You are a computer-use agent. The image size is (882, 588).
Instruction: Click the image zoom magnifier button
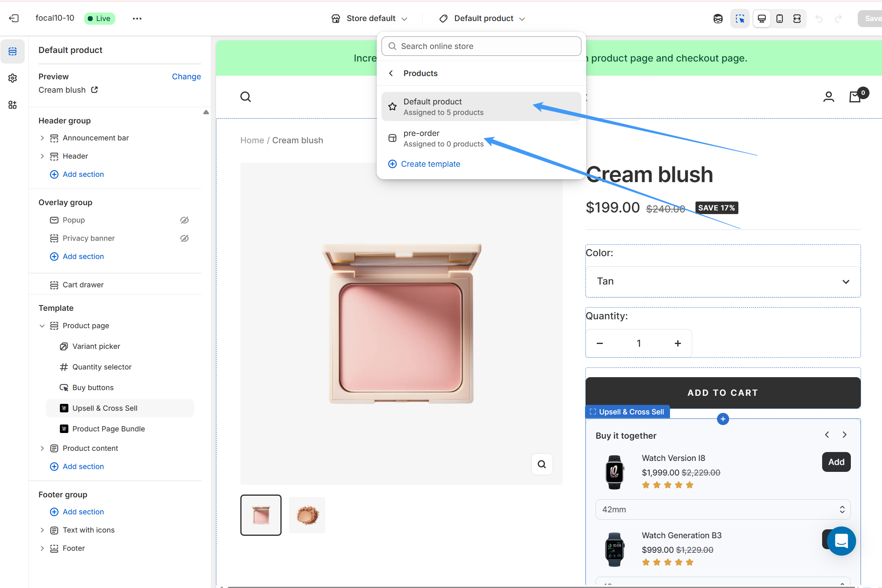coord(542,464)
